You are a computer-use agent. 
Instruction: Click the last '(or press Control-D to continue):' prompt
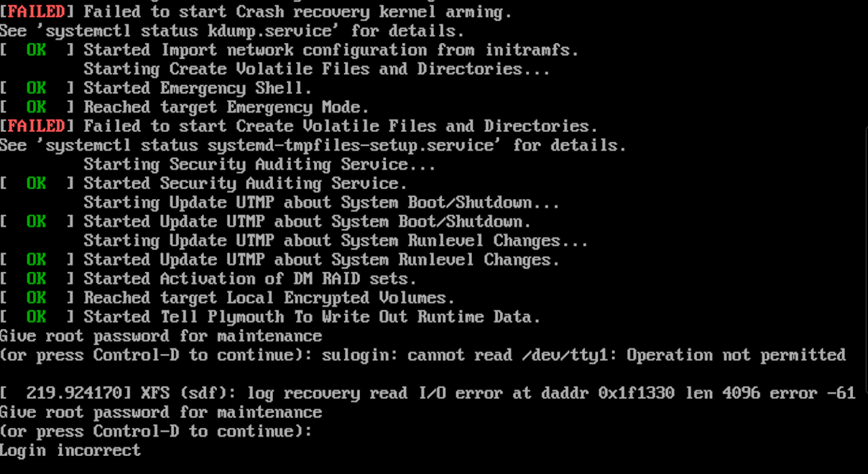point(156,431)
